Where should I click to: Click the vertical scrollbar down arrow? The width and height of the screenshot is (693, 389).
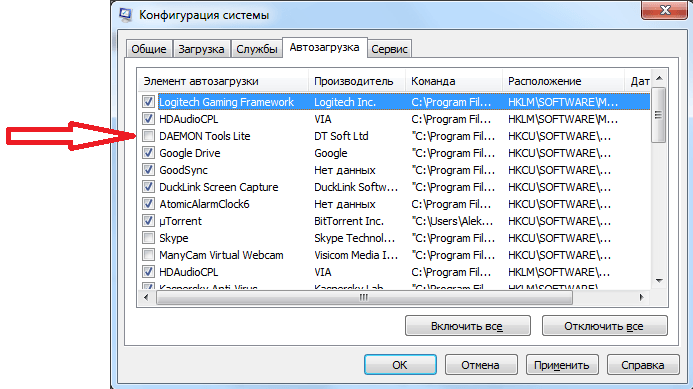tap(659, 280)
